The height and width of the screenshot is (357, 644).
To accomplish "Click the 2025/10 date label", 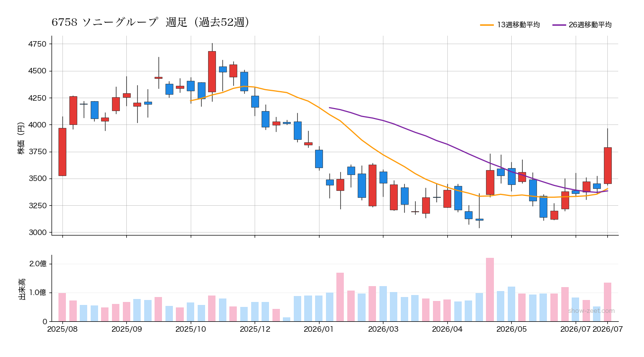I will (x=191, y=329).
